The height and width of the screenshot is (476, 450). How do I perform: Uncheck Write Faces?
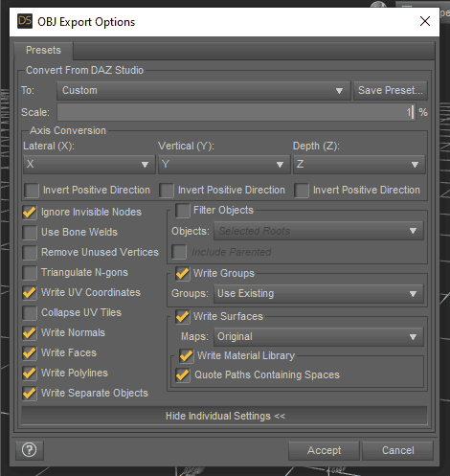click(30, 353)
